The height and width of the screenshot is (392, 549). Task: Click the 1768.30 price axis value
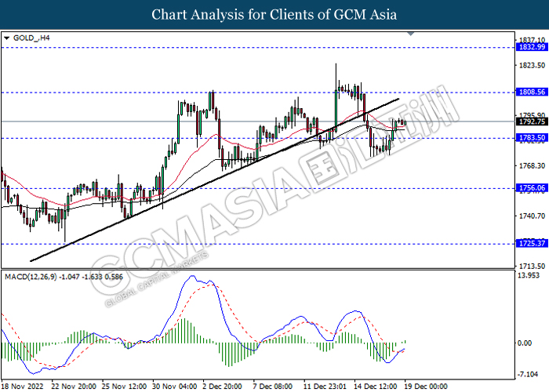pyautogui.click(x=532, y=165)
